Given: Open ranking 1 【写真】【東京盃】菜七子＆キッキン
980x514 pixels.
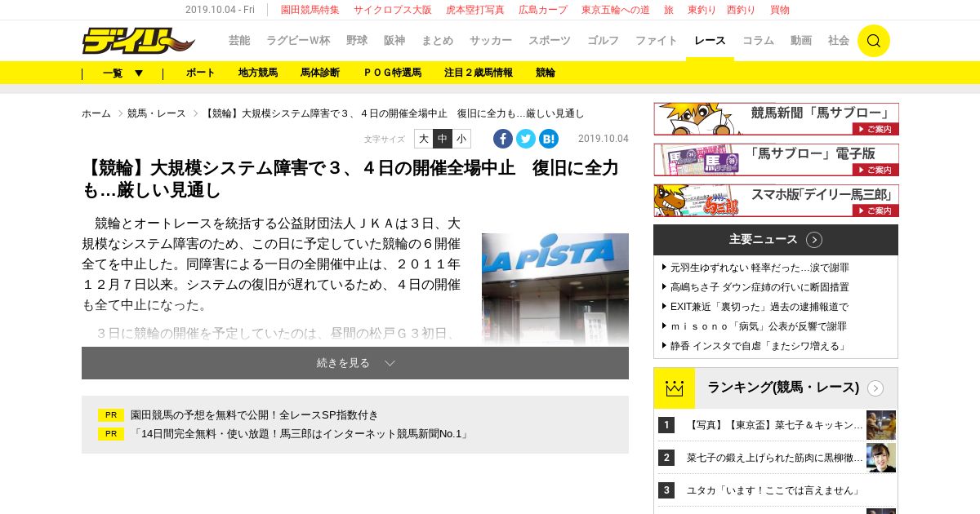Looking at the screenshot, I should [775, 425].
